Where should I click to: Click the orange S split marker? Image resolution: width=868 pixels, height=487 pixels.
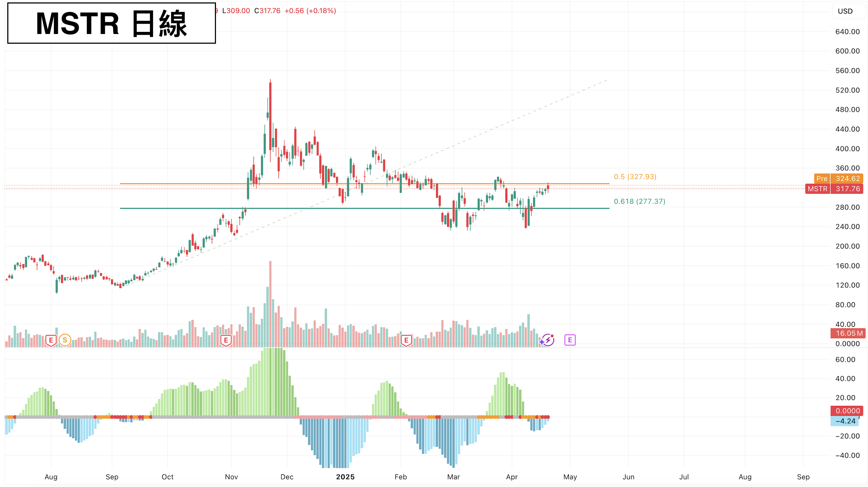click(65, 340)
